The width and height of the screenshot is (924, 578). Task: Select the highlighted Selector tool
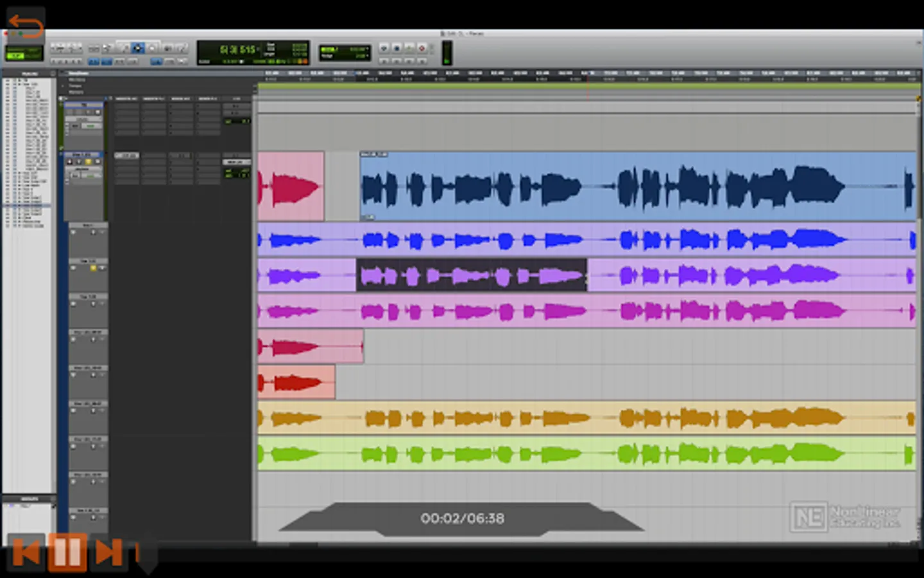(x=137, y=48)
